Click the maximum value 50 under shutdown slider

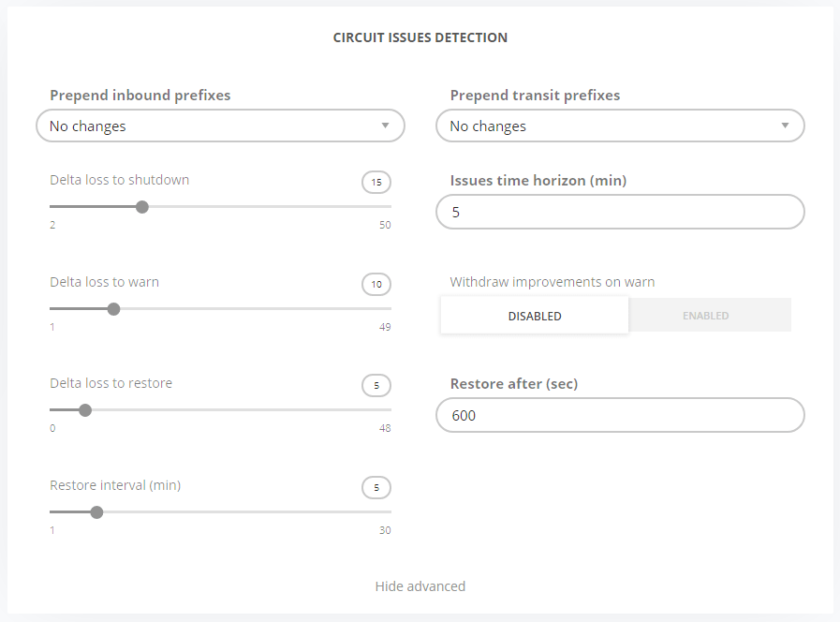pos(385,225)
